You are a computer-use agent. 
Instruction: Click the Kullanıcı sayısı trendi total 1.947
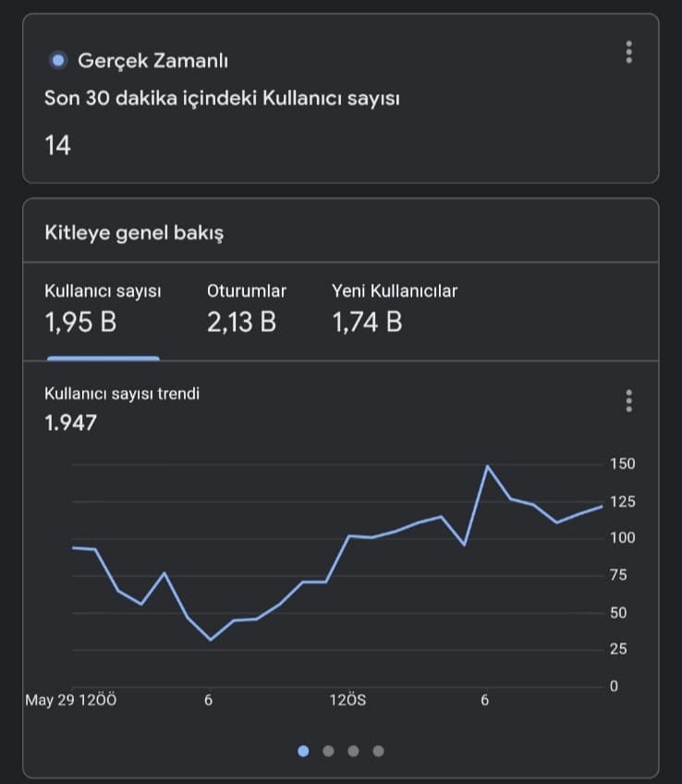click(x=70, y=423)
